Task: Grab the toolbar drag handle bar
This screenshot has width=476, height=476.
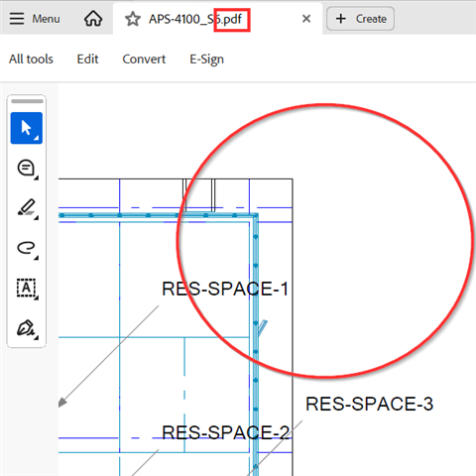Action: [x=27, y=101]
